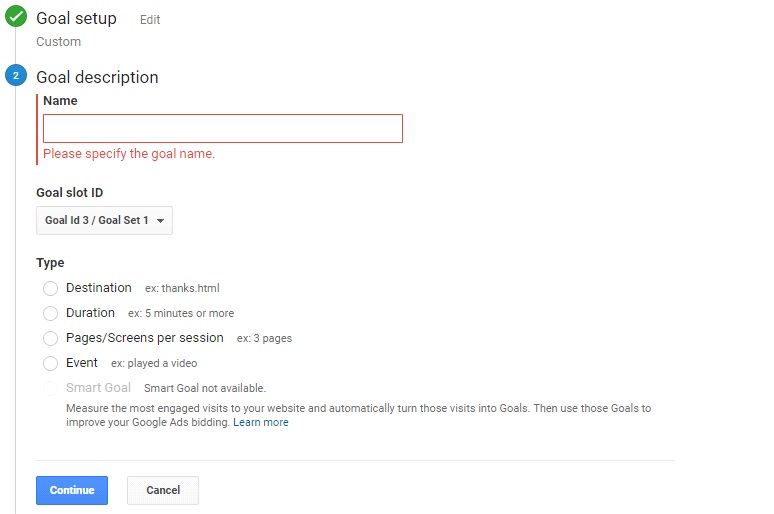The image size is (774, 514).
Task: Open the Edit link beside Goal setup
Action: coord(150,20)
